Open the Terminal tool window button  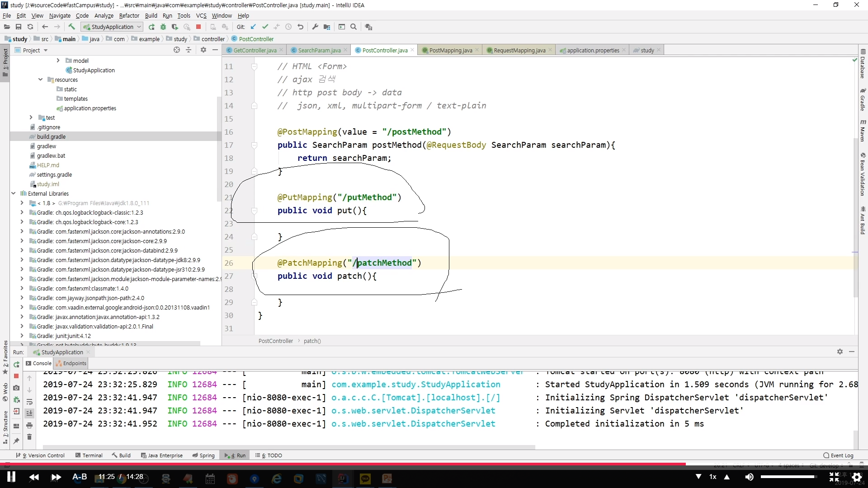pos(89,455)
